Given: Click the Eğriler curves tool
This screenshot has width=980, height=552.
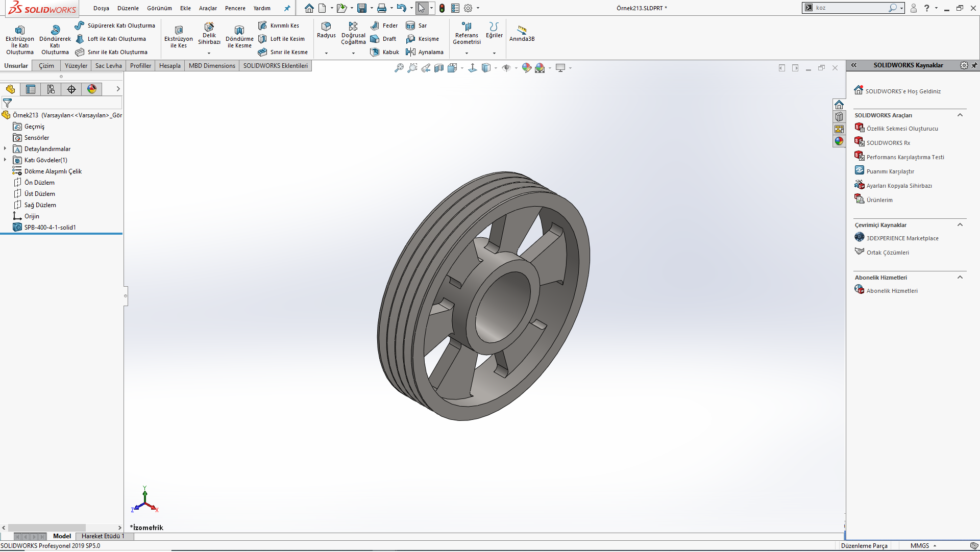Looking at the screenshot, I should [x=494, y=30].
